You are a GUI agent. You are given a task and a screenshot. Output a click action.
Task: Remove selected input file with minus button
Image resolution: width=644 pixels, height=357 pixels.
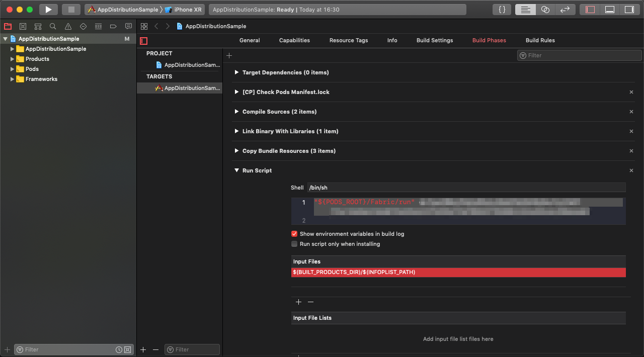(x=310, y=302)
